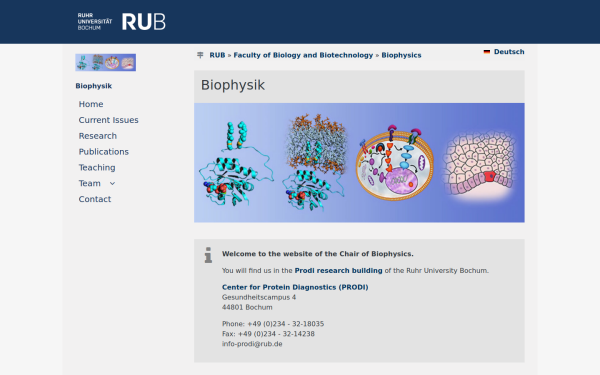Click the Biophysik page heading
The width and height of the screenshot is (600, 375).
coord(233,85)
